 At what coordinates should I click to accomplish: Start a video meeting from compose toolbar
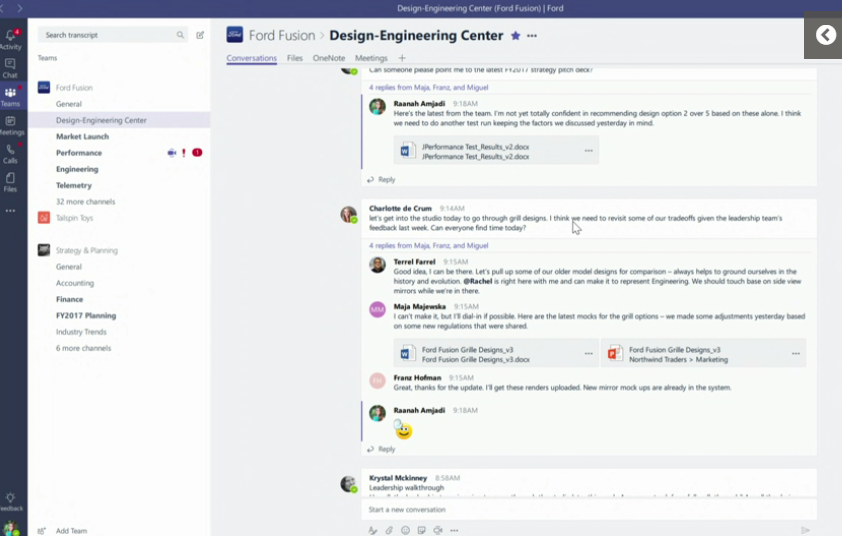[x=437, y=530]
